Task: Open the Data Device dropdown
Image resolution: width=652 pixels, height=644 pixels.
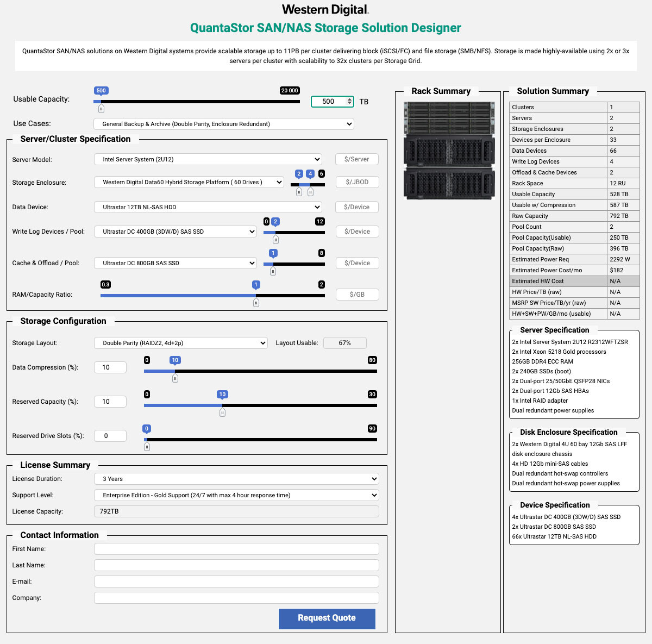Action: click(x=208, y=207)
